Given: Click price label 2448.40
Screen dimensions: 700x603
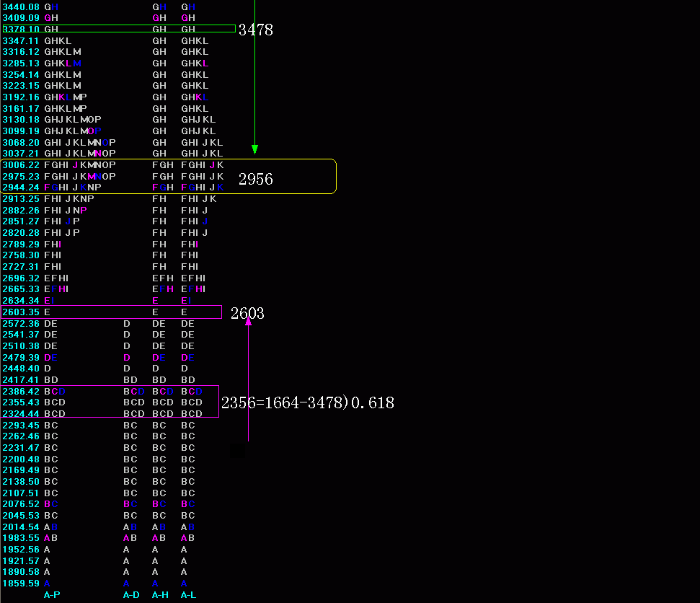Looking at the screenshot, I should (21, 369).
